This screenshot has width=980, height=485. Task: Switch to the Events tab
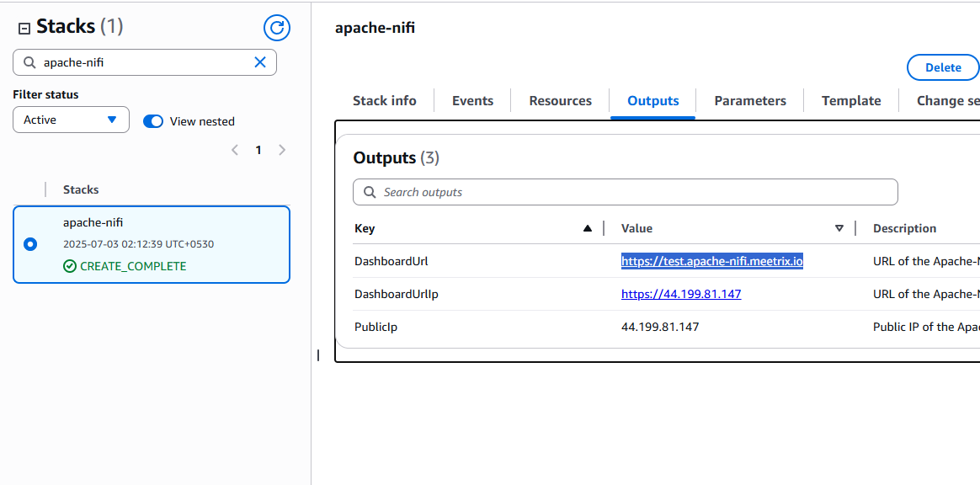[472, 101]
